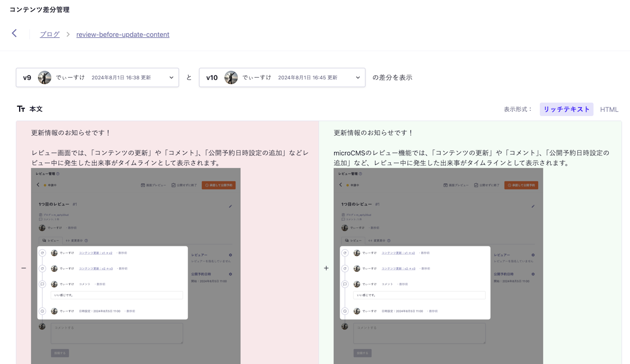The height and width of the screenshot is (364, 630).
Task: Click the コメントする comment input field
Action: point(117,333)
